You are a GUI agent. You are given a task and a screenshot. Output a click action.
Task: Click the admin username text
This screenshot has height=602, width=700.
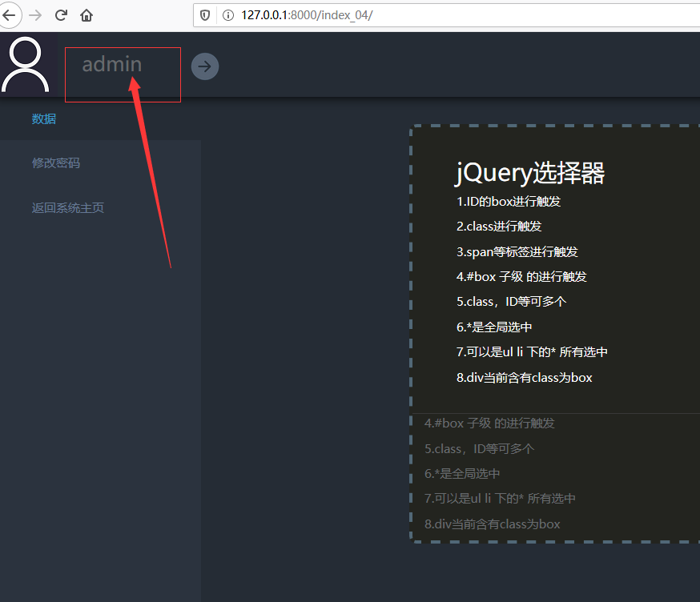(x=112, y=64)
